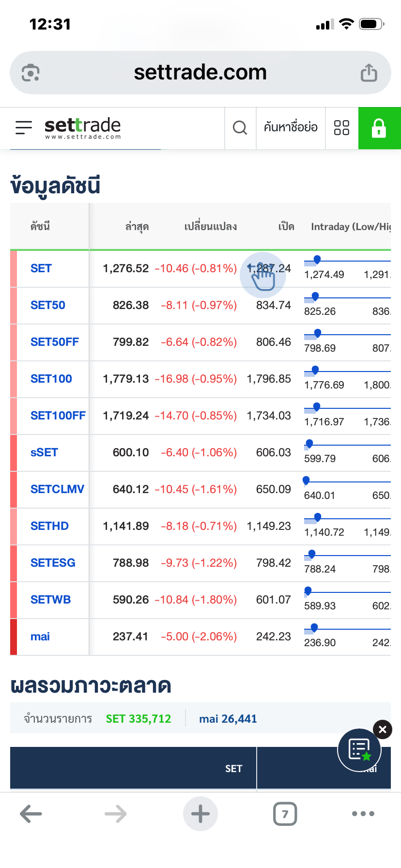Tap the settrade.com address bar URL
The image size is (401, 868).
tap(200, 73)
